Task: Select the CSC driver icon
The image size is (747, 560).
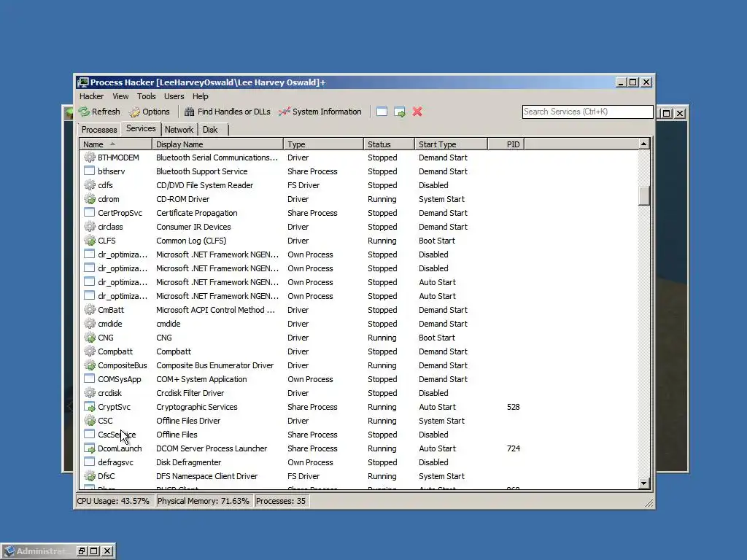Action: tap(90, 420)
